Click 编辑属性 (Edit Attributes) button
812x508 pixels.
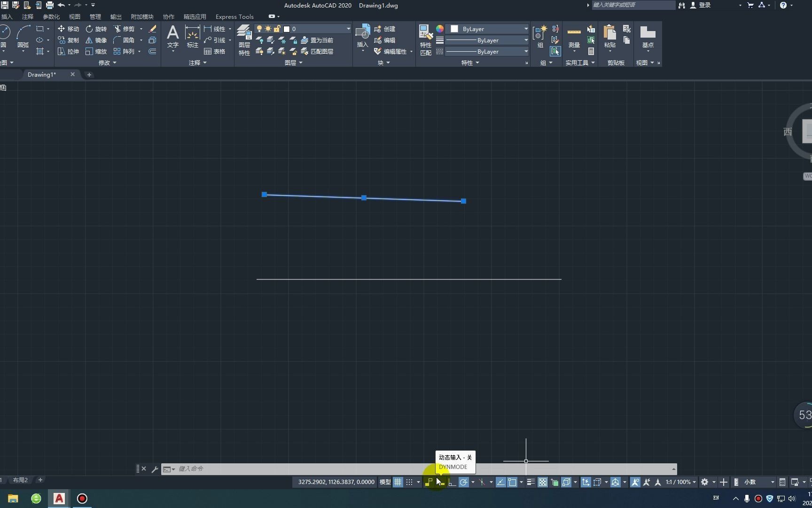pyautogui.click(x=391, y=51)
